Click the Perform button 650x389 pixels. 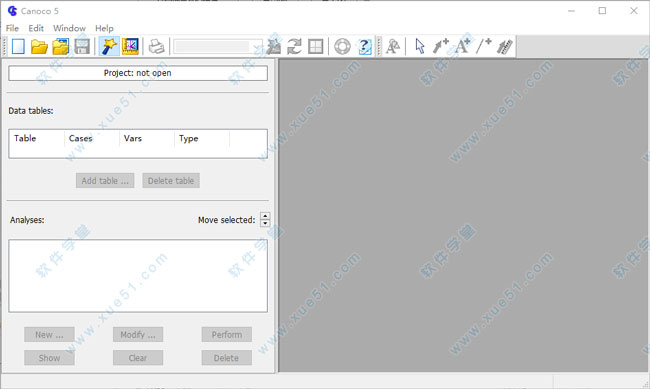[x=226, y=335]
